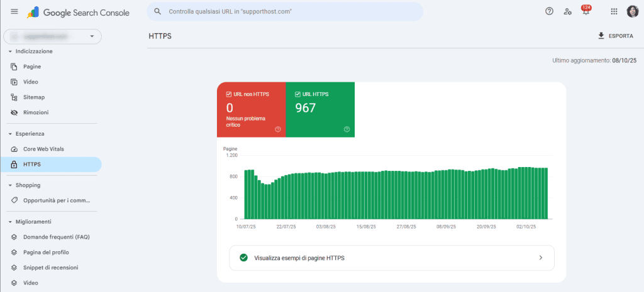The height and width of the screenshot is (292, 644).
Task: Expand HTTPS page examples chevron
Action: [x=540, y=257]
